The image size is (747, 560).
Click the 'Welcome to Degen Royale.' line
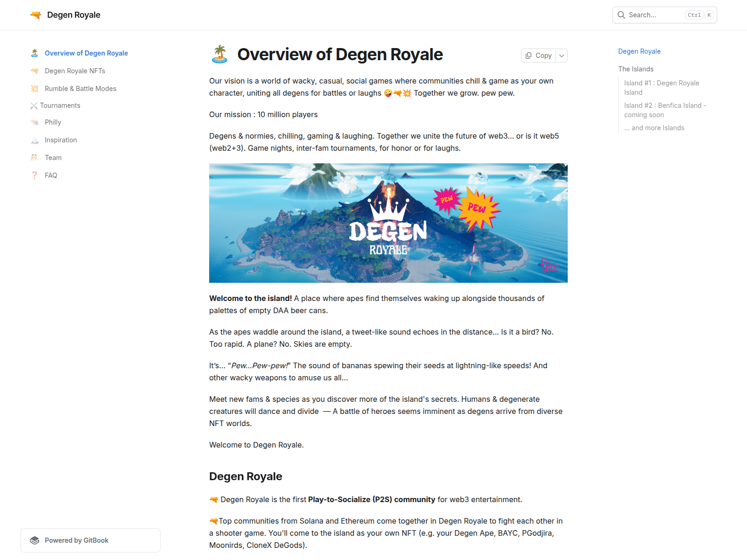point(256,445)
